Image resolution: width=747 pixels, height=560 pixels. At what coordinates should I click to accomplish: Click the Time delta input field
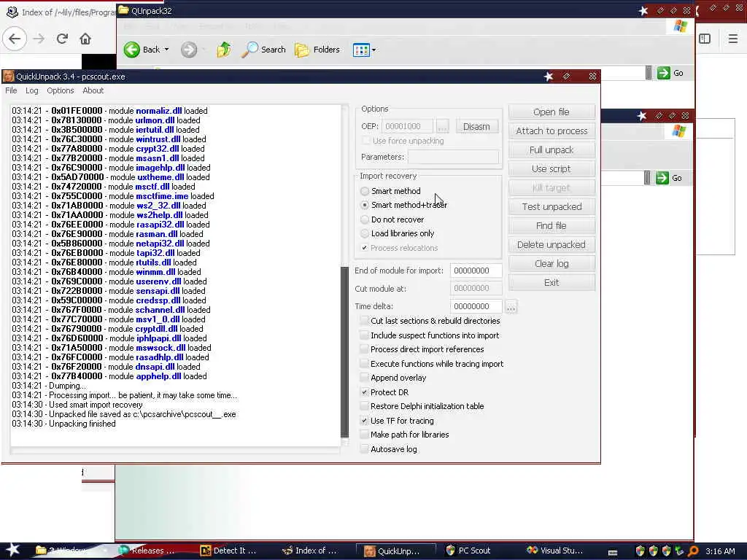click(476, 306)
